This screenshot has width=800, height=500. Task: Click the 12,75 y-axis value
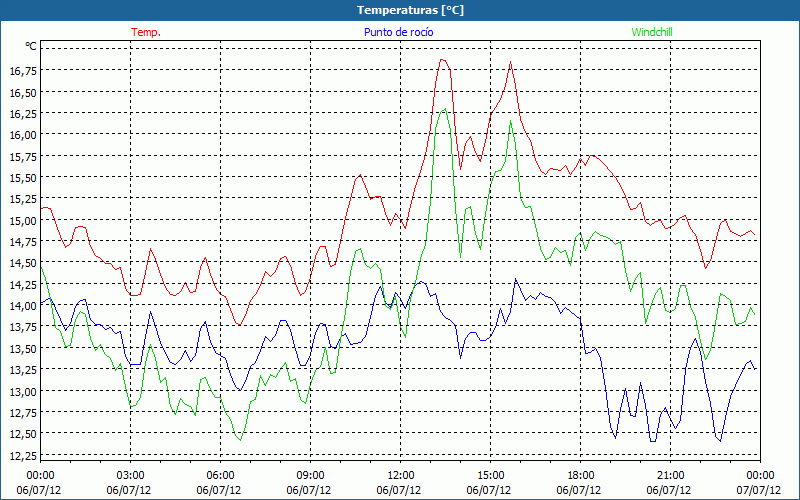click(23, 412)
